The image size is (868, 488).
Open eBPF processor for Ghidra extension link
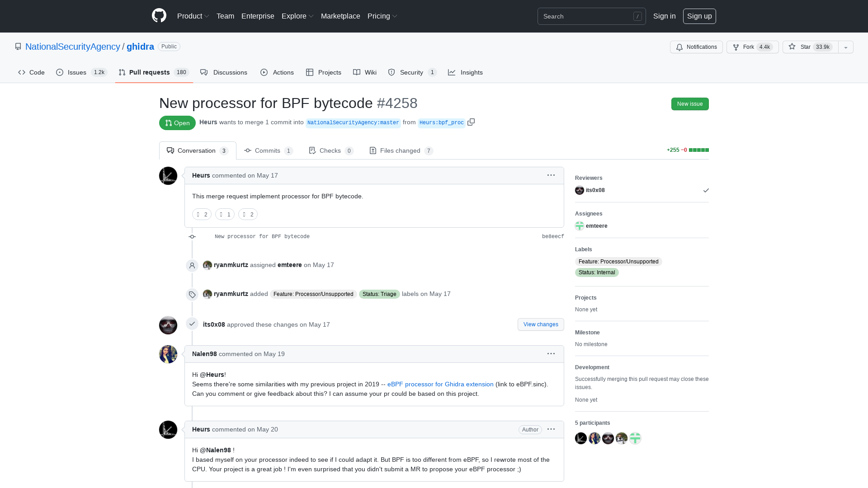(x=440, y=384)
